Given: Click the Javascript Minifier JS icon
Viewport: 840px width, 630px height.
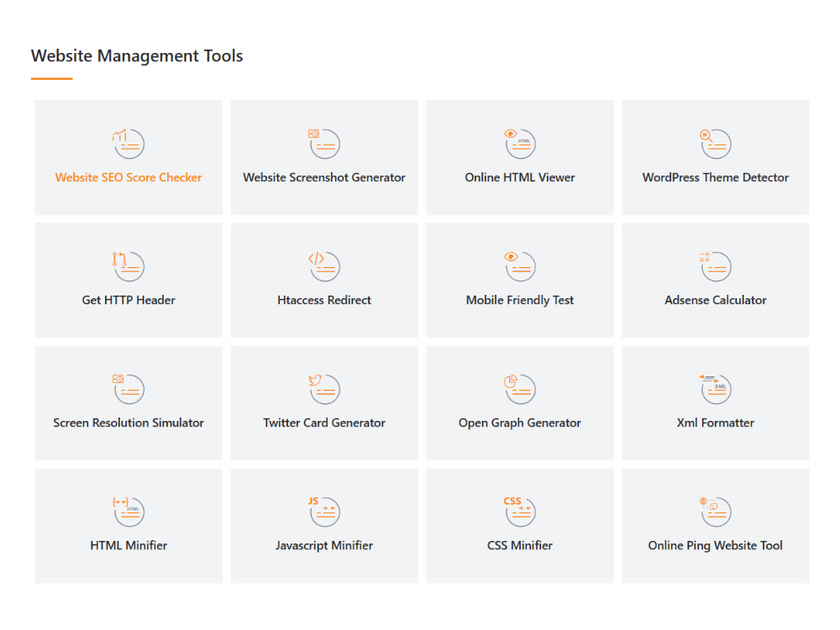Looking at the screenshot, I should tap(324, 512).
